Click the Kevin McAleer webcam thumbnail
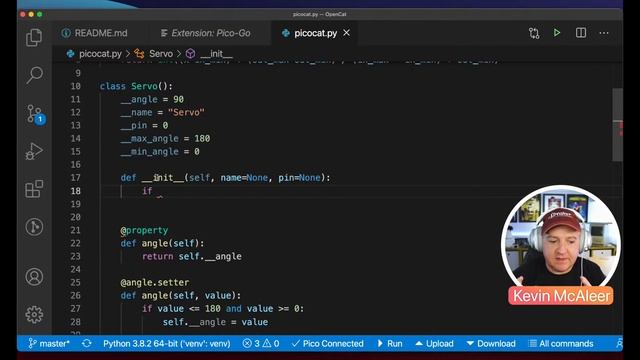Image resolution: width=640 pixels, height=360 pixels. point(561,245)
